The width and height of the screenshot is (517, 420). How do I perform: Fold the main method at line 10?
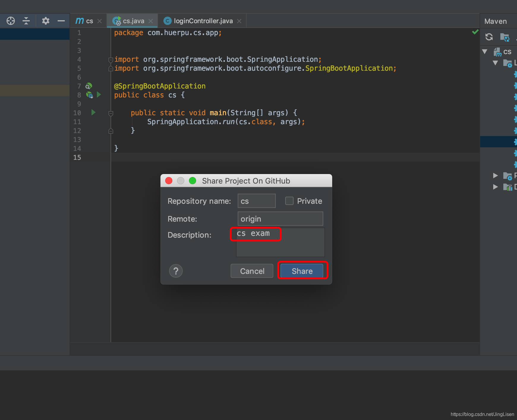[x=111, y=113]
